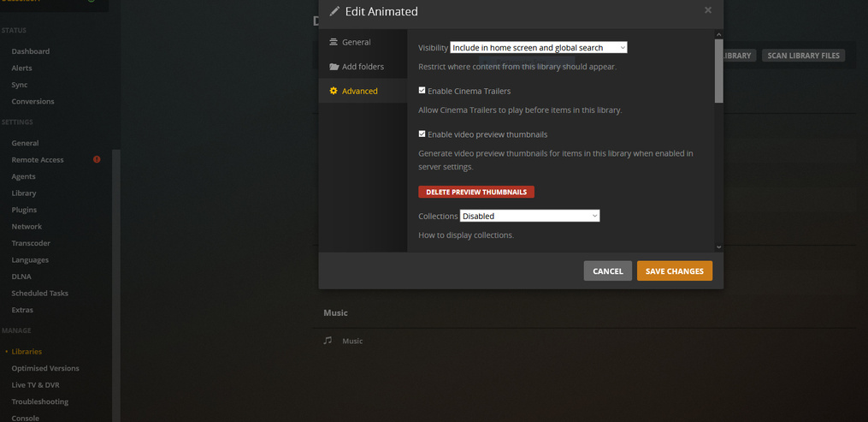Open Conversions in the sidebar
The height and width of the screenshot is (422, 868).
(x=32, y=101)
